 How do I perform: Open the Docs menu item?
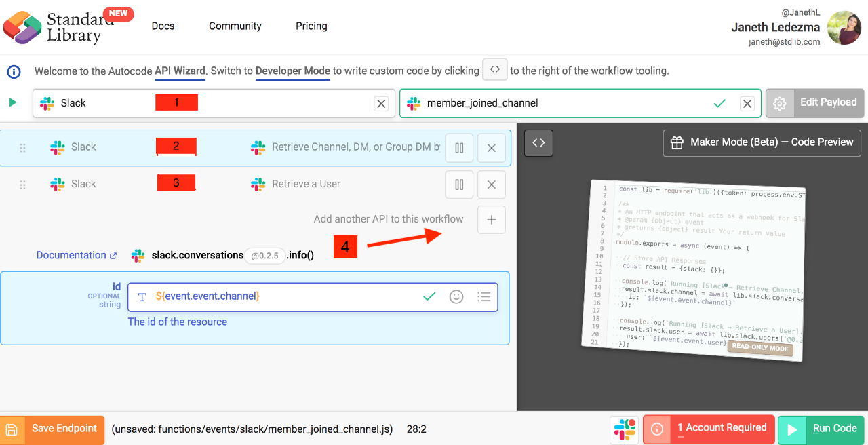pos(163,26)
